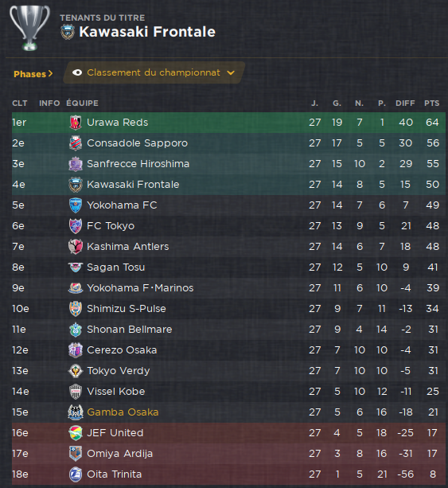Sort table by PTS column header
The width and height of the screenshot is (448, 488).
[x=431, y=103]
